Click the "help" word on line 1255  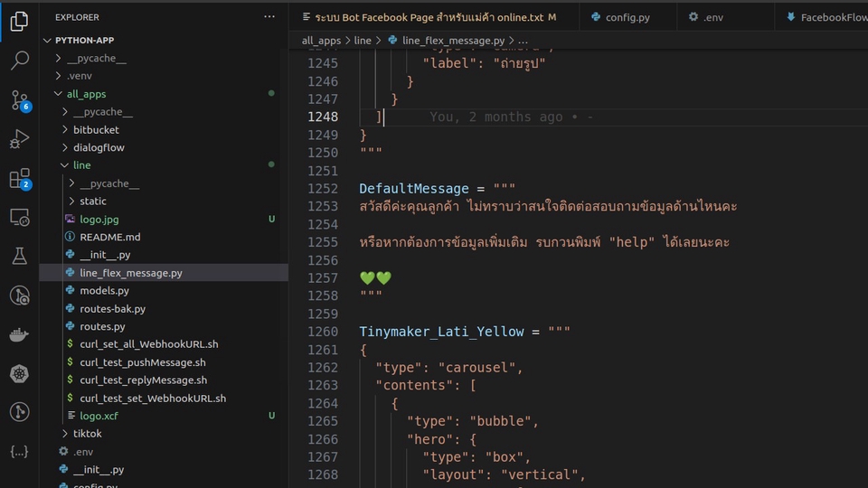[632, 242]
